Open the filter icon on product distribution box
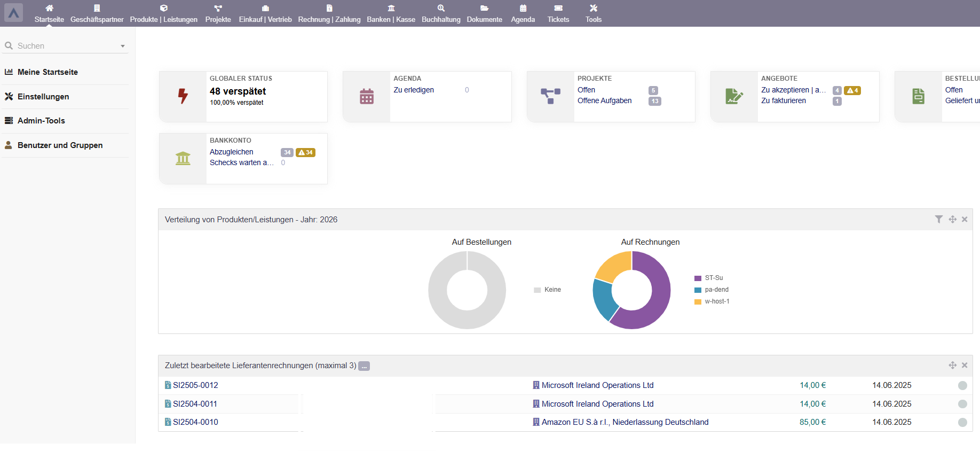This screenshot has height=451, width=980. point(939,219)
